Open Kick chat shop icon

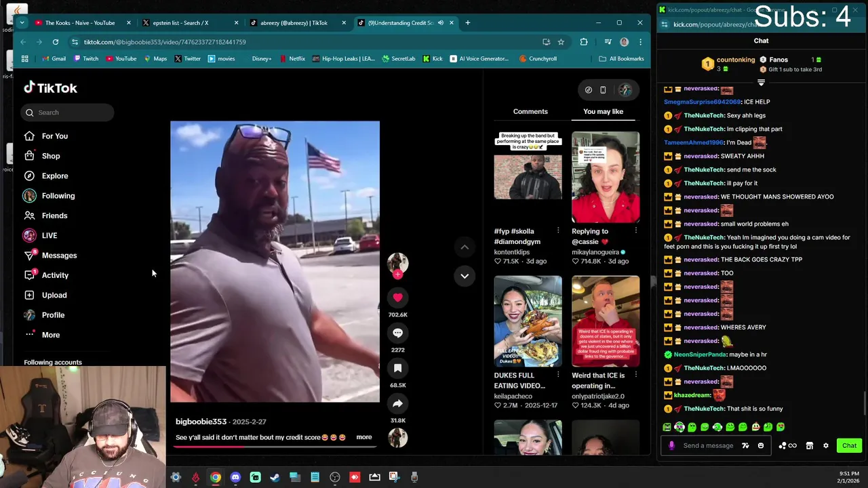pos(809,445)
